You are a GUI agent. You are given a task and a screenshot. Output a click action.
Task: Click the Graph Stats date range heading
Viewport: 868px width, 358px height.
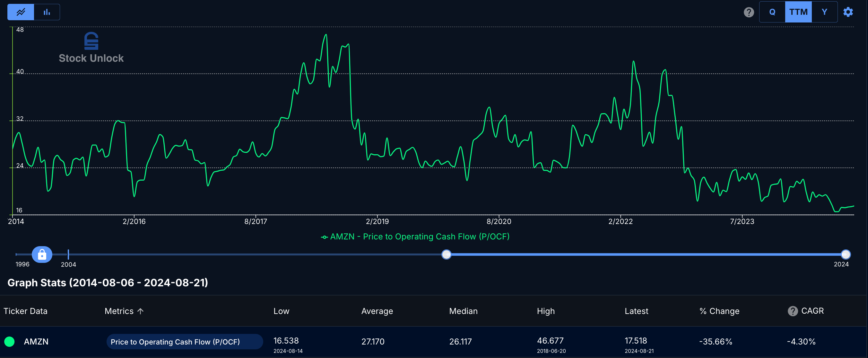coord(108,282)
